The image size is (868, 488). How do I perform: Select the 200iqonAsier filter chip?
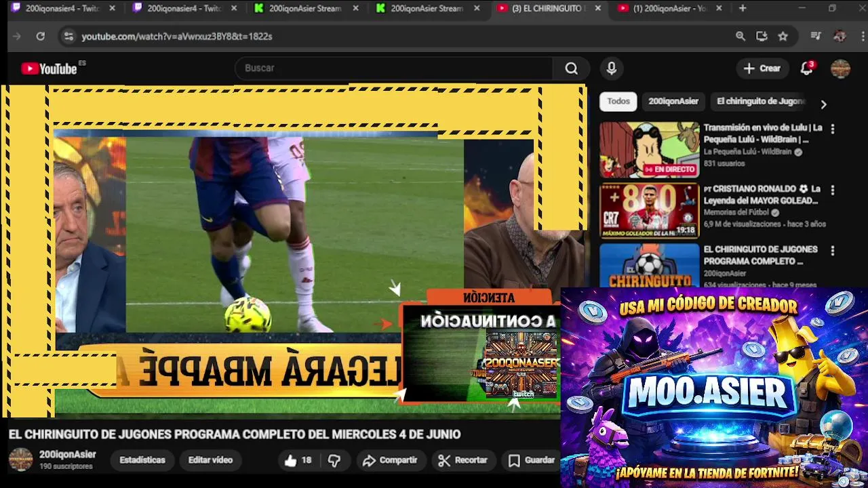pos(673,102)
